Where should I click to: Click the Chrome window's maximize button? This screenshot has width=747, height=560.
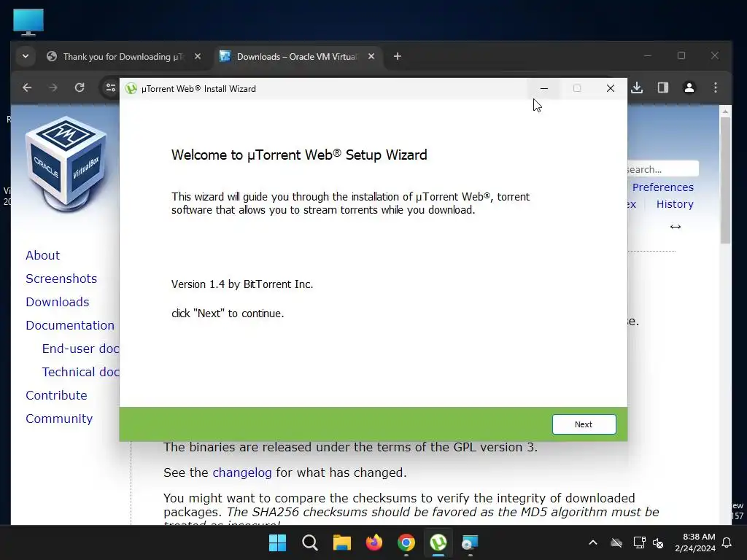[681, 55]
